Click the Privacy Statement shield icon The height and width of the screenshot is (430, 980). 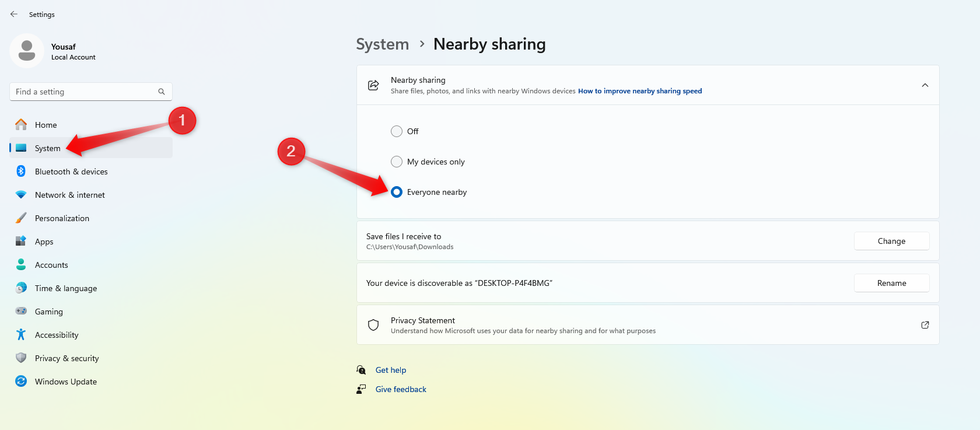click(373, 325)
